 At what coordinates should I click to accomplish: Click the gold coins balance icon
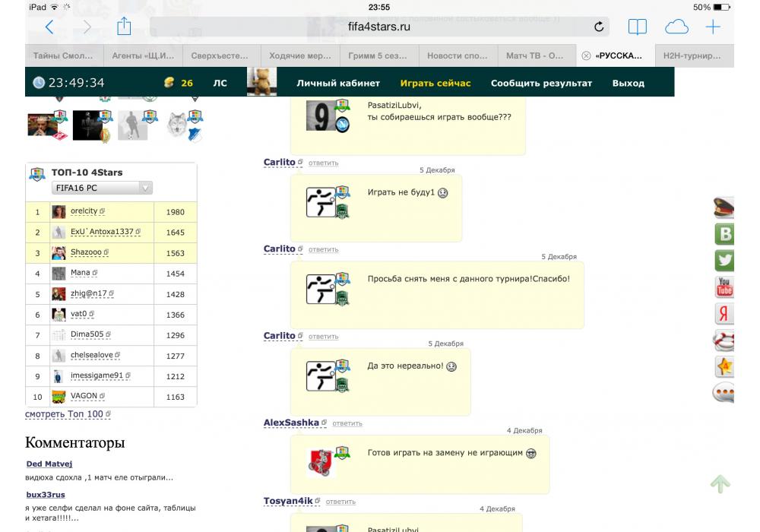[x=169, y=82]
